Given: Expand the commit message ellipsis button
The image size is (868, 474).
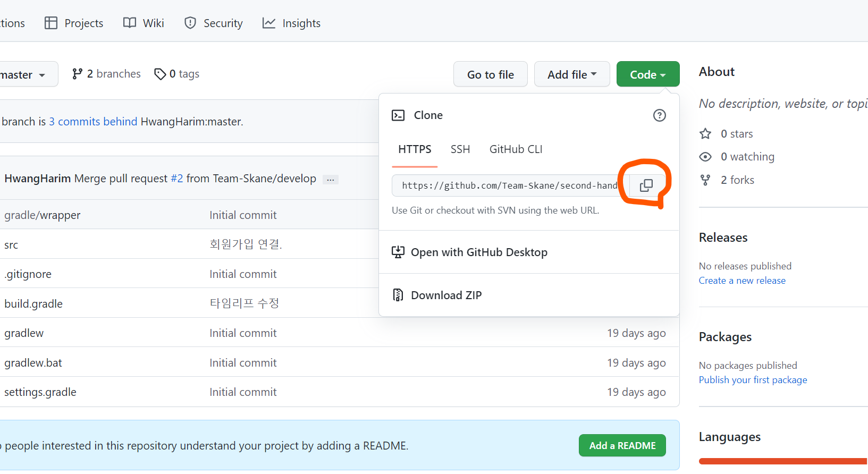Looking at the screenshot, I should point(331,180).
